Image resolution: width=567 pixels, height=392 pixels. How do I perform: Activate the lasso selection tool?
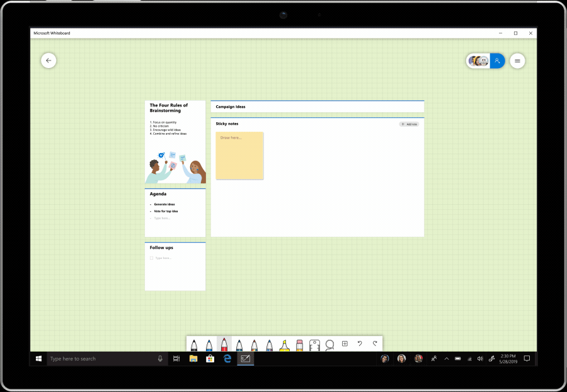tap(329, 343)
